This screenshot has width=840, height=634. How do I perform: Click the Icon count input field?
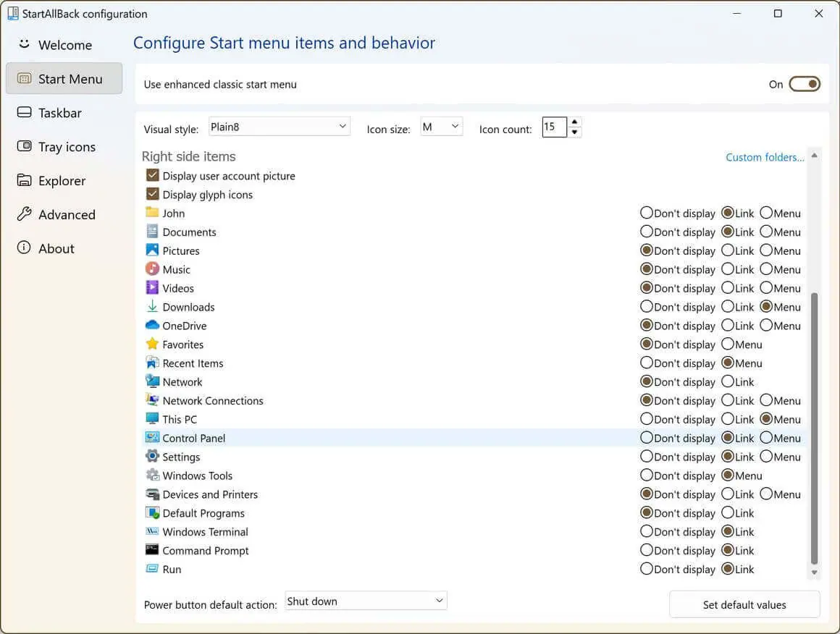[x=555, y=127]
